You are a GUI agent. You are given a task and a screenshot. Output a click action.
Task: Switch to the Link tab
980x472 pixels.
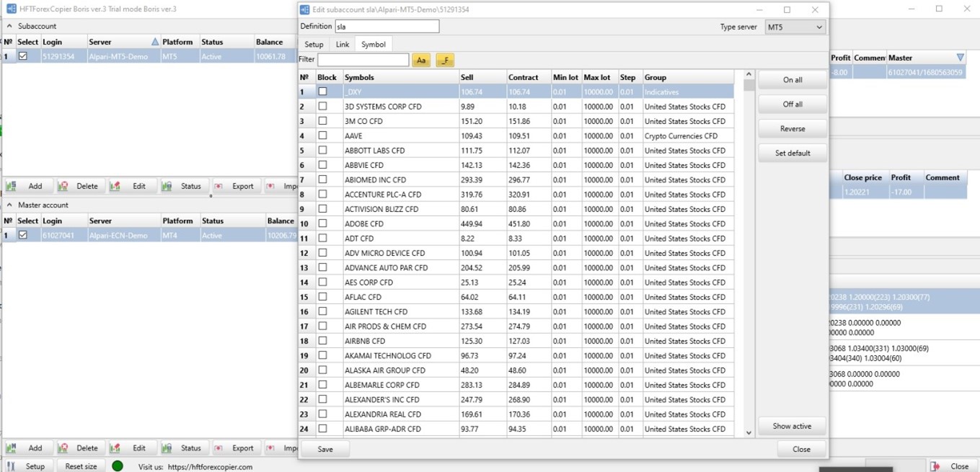pyautogui.click(x=342, y=44)
